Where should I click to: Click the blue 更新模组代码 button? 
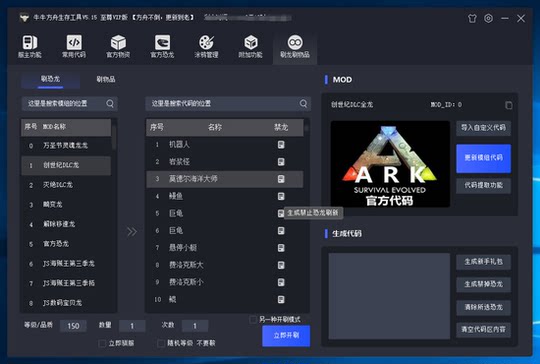tap(483, 158)
